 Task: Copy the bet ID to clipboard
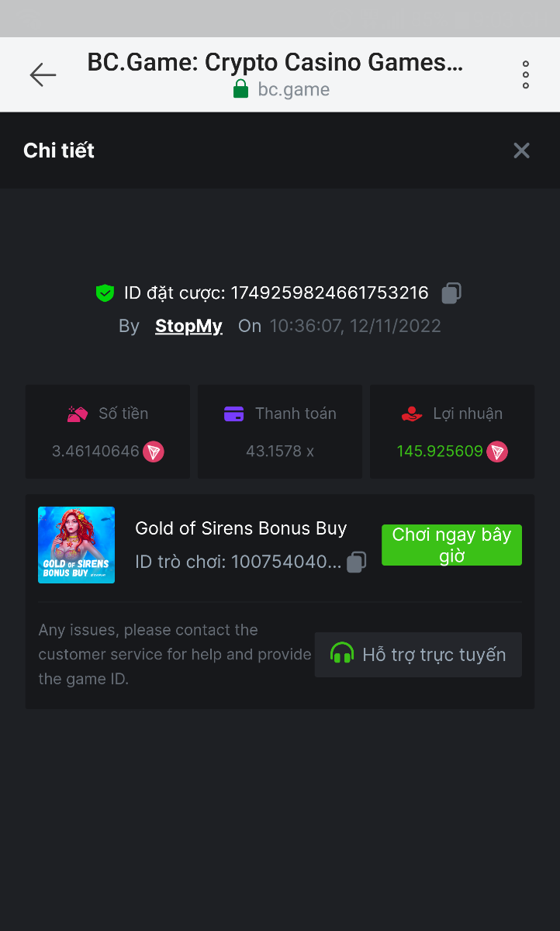[x=451, y=293]
